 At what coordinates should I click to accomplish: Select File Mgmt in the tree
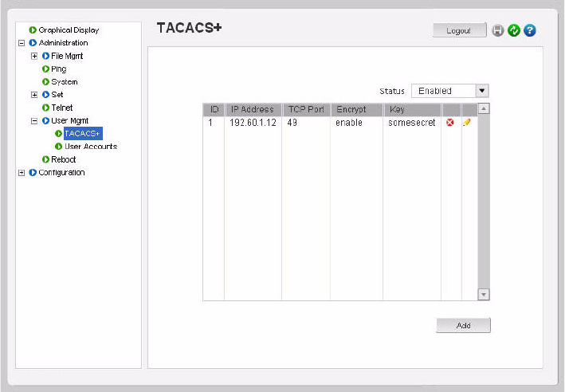(67, 56)
